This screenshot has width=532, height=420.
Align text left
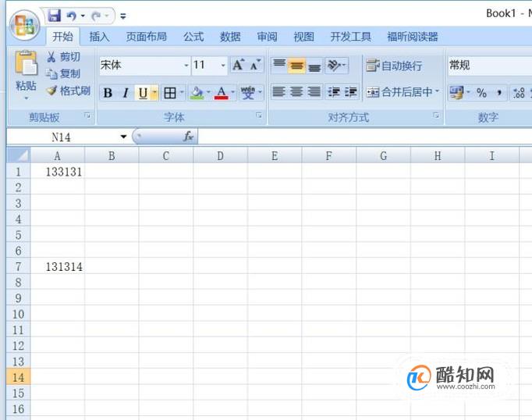(x=279, y=91)
